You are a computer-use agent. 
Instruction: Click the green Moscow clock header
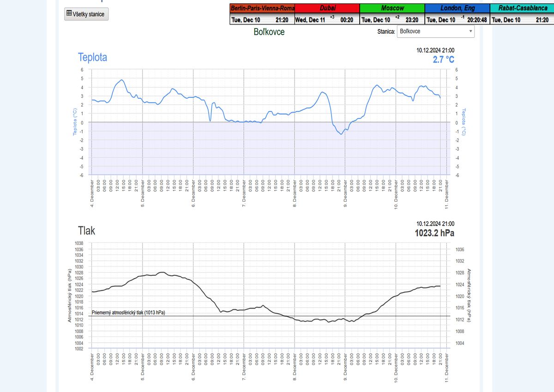[392, 8]
